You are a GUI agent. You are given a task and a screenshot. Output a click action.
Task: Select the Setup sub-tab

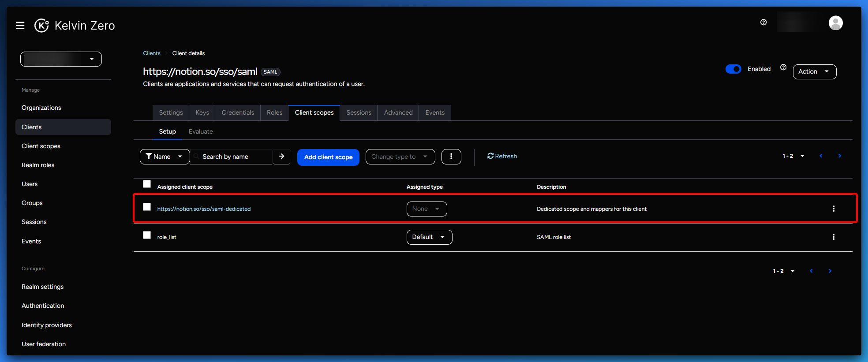click(167, 131)
